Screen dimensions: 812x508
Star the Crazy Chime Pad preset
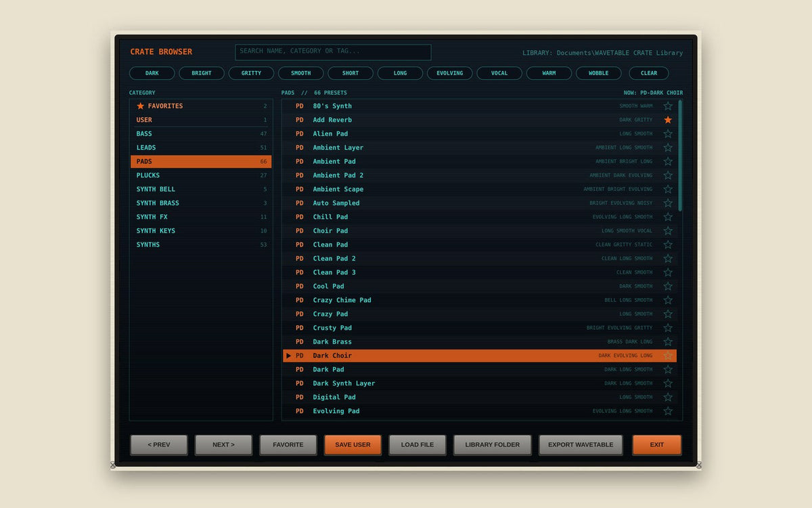pyautogui.click(x=668, y=301)
